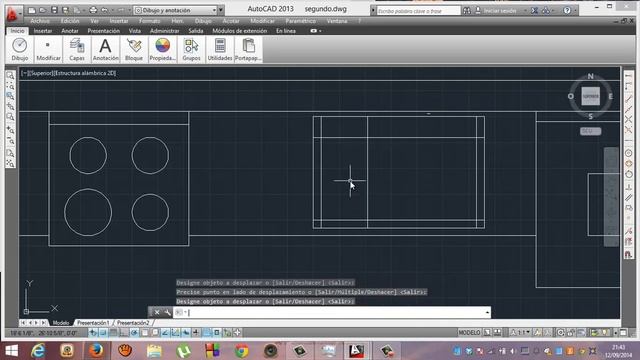Open the SCU dropdown under the ViewCube
Screen dimensions: 640x360
tap(590, 131)
